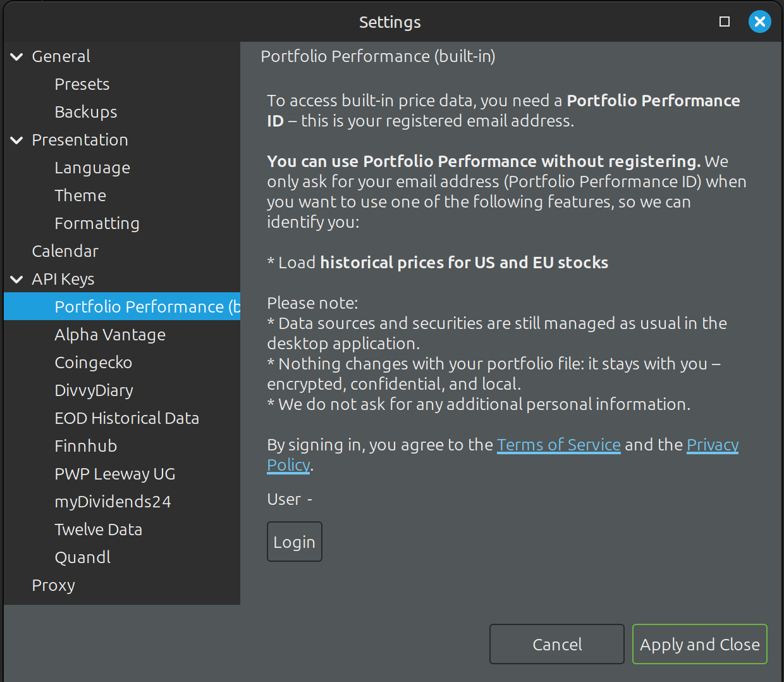784x682 pixels.
Task: Select EOD Historical Data entry
Action: click(127, 418)
